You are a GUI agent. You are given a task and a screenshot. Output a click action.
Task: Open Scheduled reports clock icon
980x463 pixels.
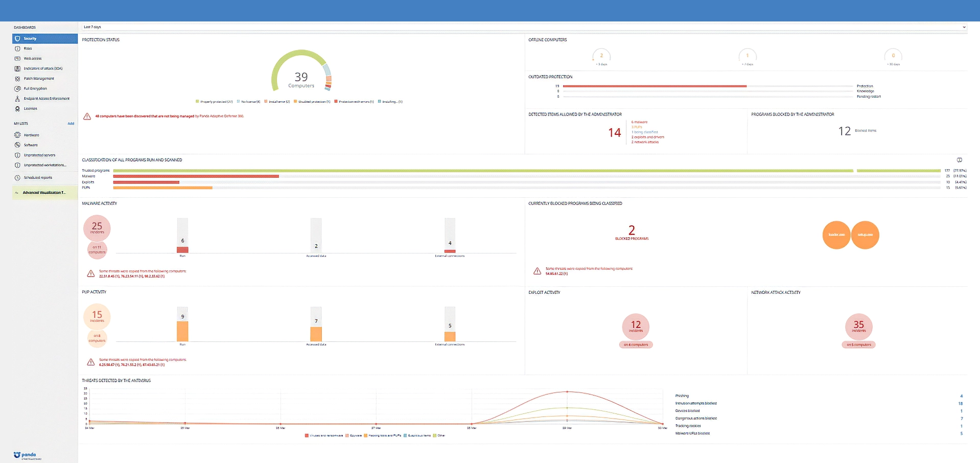(17, 178)
